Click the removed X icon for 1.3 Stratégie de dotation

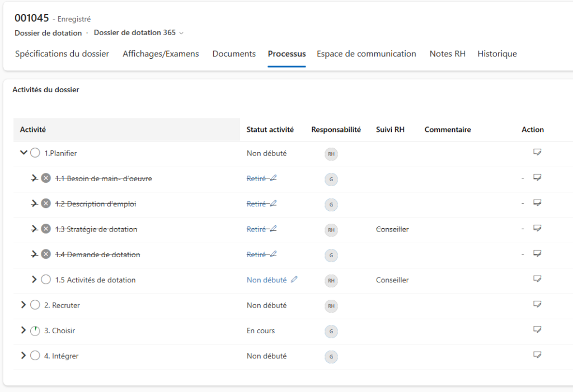click(46, 229)
